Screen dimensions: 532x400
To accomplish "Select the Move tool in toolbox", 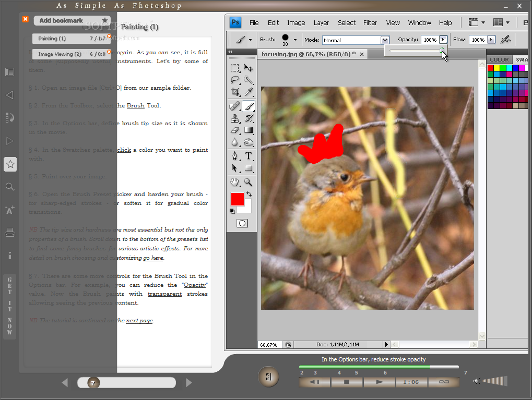I will pos(249,68).
